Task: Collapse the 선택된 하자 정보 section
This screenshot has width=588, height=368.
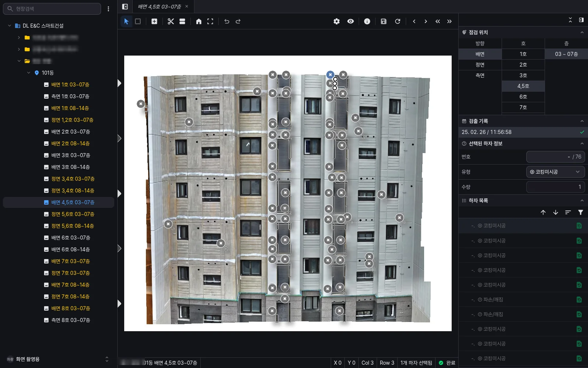Action: [582, 144]
